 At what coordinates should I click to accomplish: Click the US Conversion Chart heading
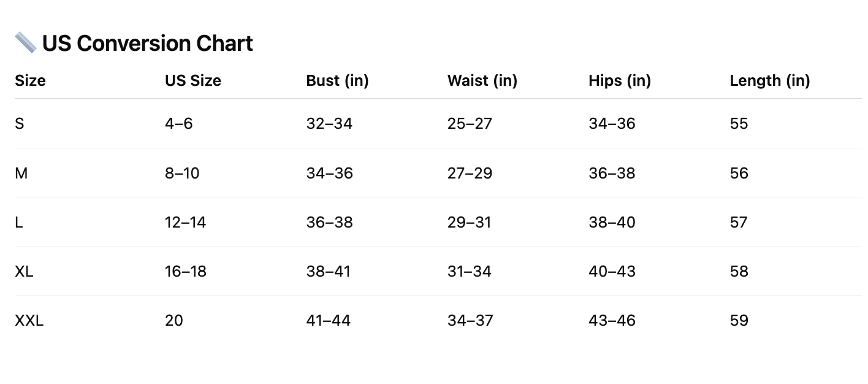[147, 44]
